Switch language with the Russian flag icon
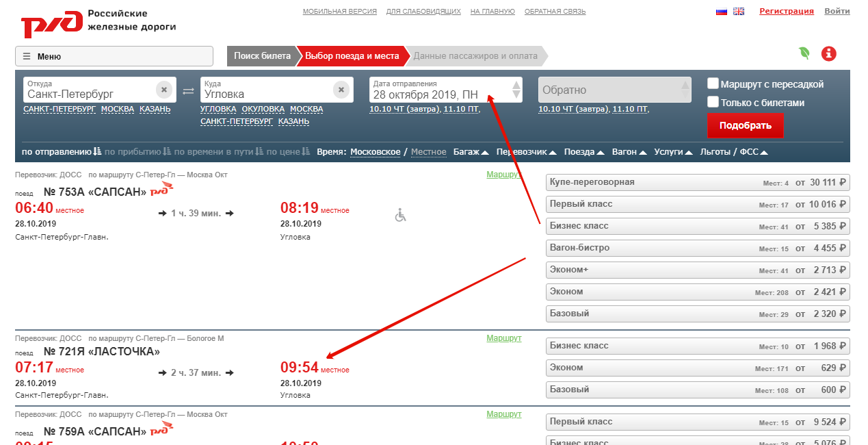Image resolution: width=868 pixels, height=445 pixels. point(721,12)
